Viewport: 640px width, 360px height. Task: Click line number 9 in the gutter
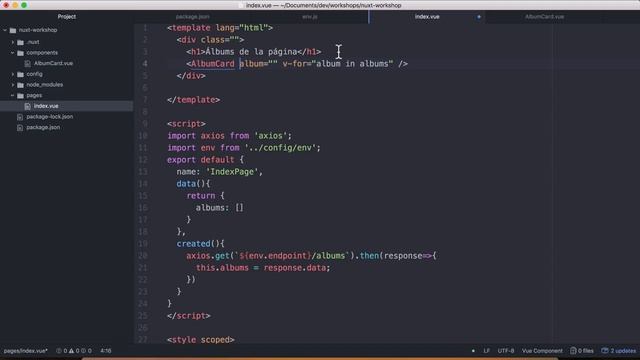pyautogui.click(x=145, y=124)
